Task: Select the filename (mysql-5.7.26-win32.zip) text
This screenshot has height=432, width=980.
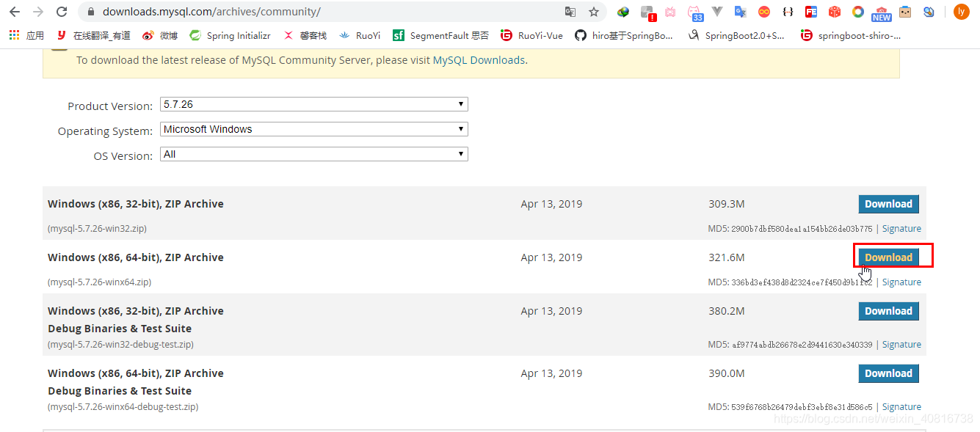Action: 97,229
